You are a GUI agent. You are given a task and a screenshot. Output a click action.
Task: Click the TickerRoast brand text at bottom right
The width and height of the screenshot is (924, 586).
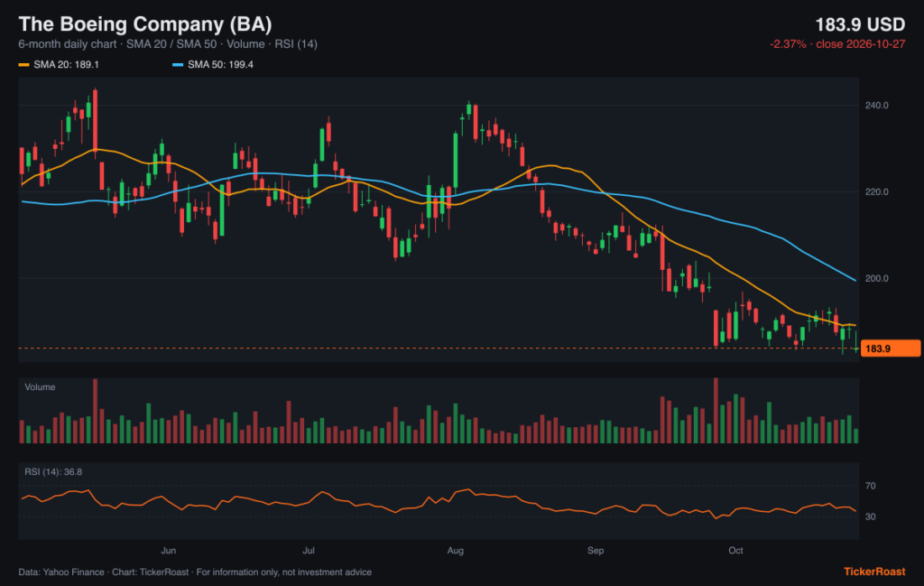(874, 572)
